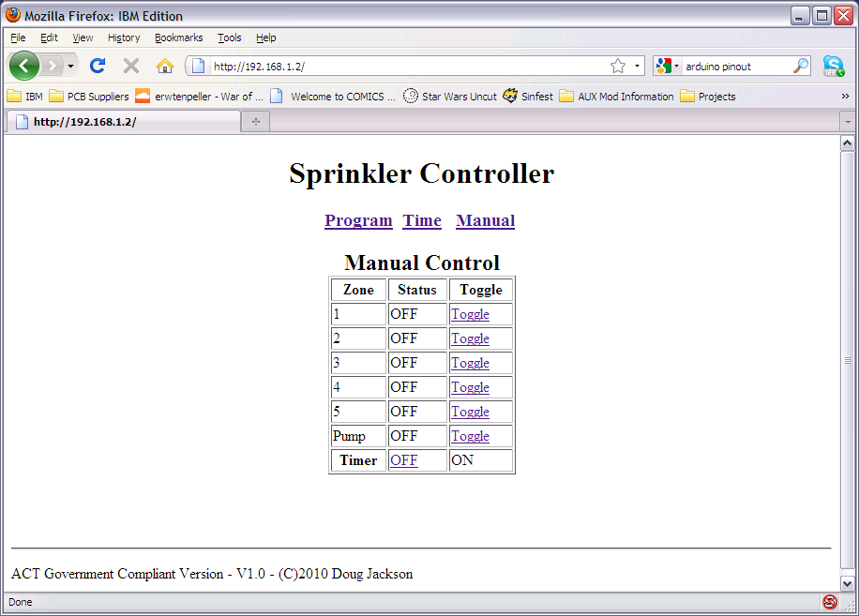The width and height of the screenshot is (859, 616).
Task: Turn the Timer OFF via the link
Action: click(x=404, y=460)
